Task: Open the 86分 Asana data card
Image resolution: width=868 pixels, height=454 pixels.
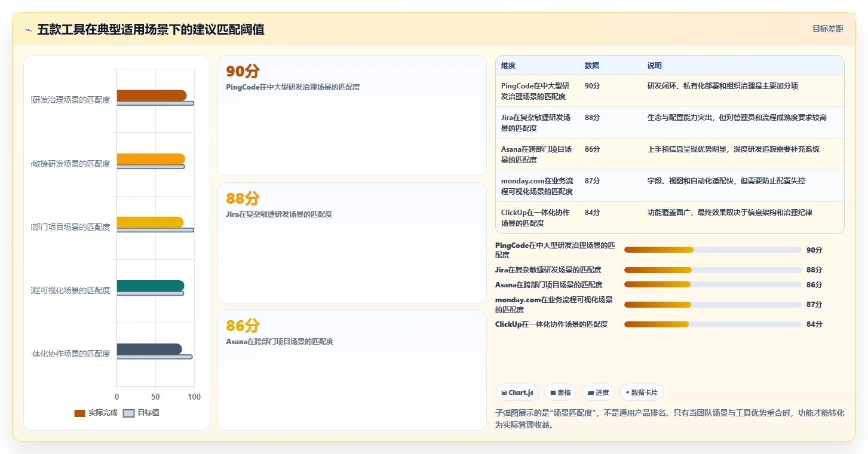Action: tap(352, 370)
